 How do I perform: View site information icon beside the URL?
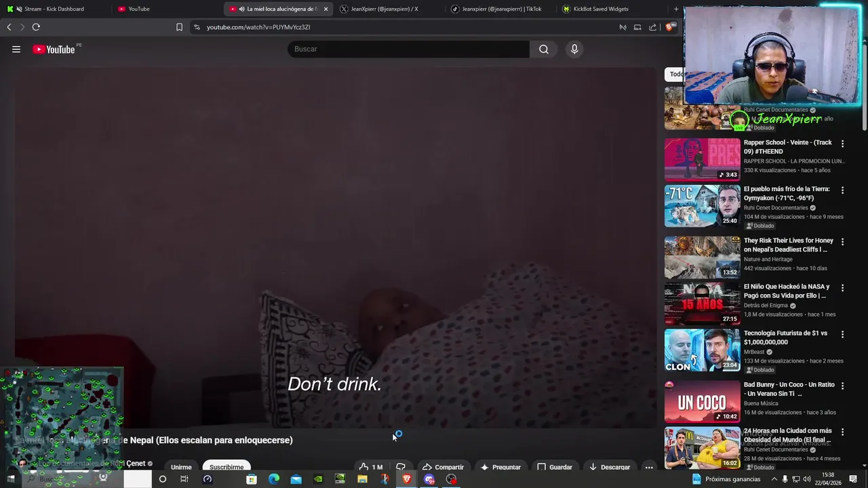coord(197,27)
